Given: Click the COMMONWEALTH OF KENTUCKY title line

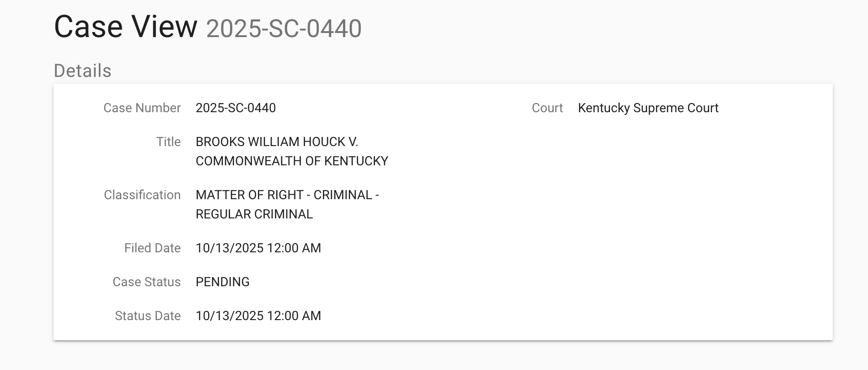Looking at the screenshot, I should [292, 161].
